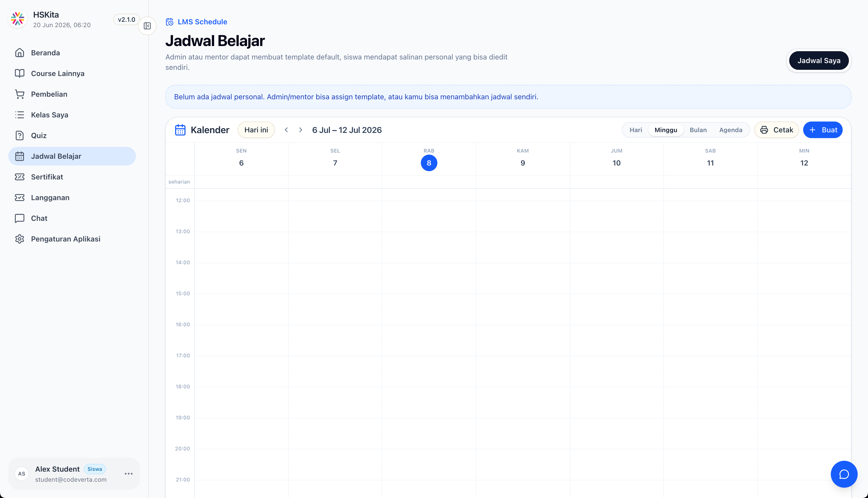Go to previous week arrow
This screenshot has width=868, height=498.
coord(286,130)
